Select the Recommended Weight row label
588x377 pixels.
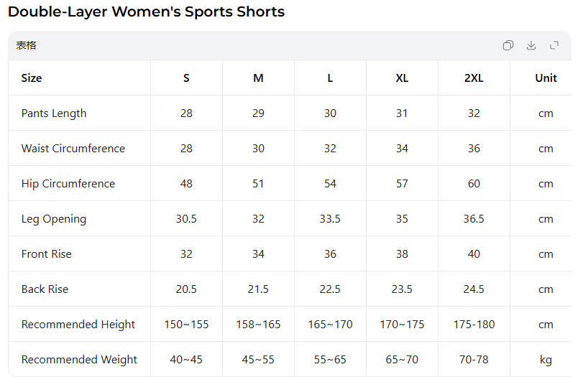tap(79, 360)
